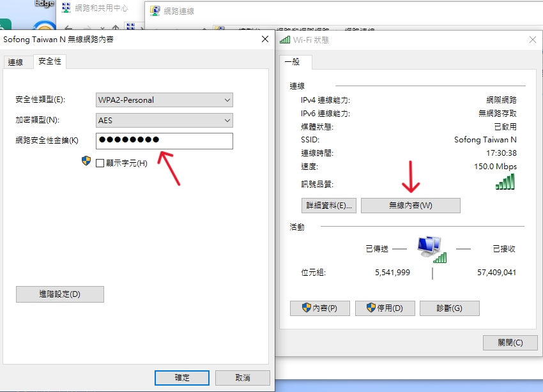Image resolution: width=543 pixels, height=392 pixels.
Task: Click the 診斷(G) diagnose button
Action: [x=450, y=308]
